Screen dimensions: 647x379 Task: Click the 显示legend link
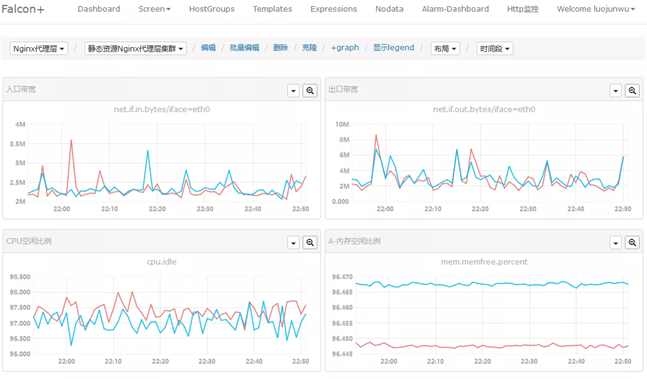394,48
